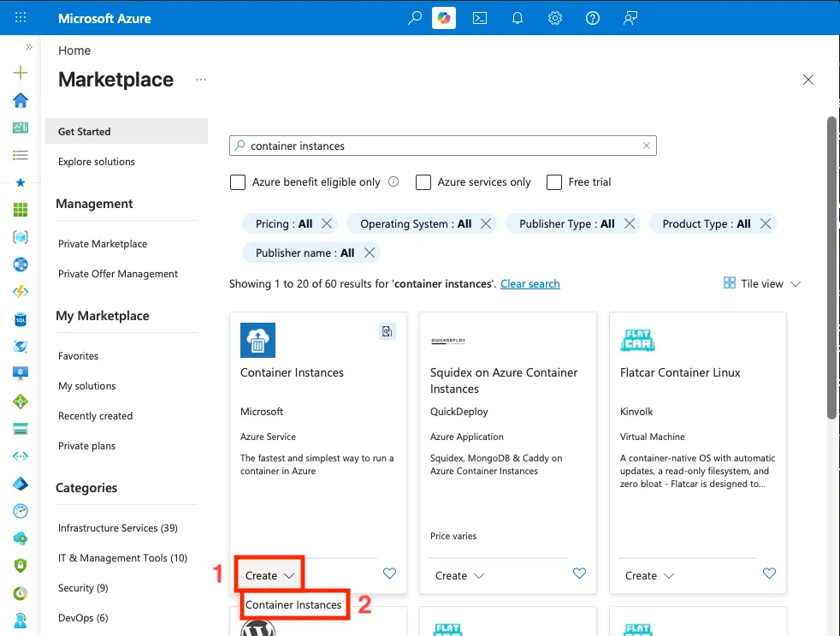The image size is (840, 636).
Task: Open Product Type filter pill
Action: (706, 223)
